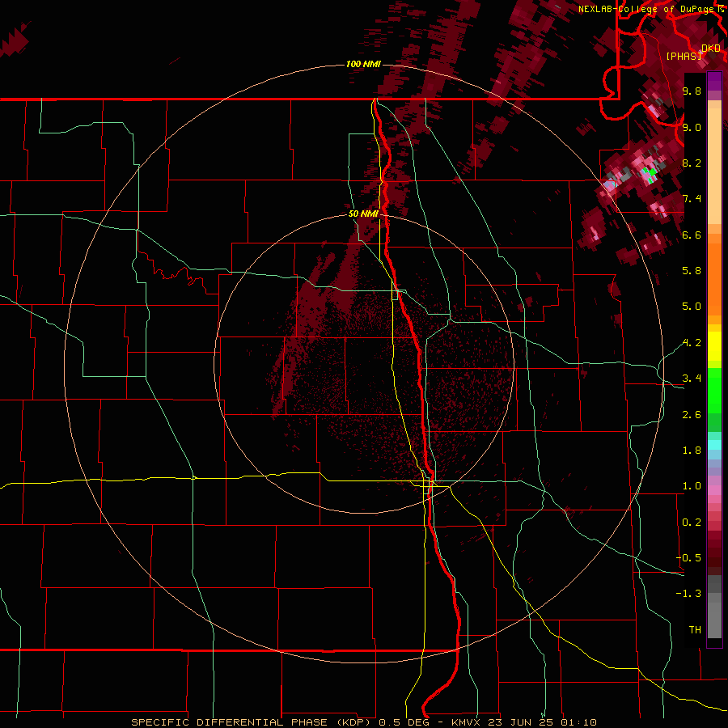Click the 1.8 scale value
Screen dimensions: 728x728
pyautogui.click(x=692, y=451)
